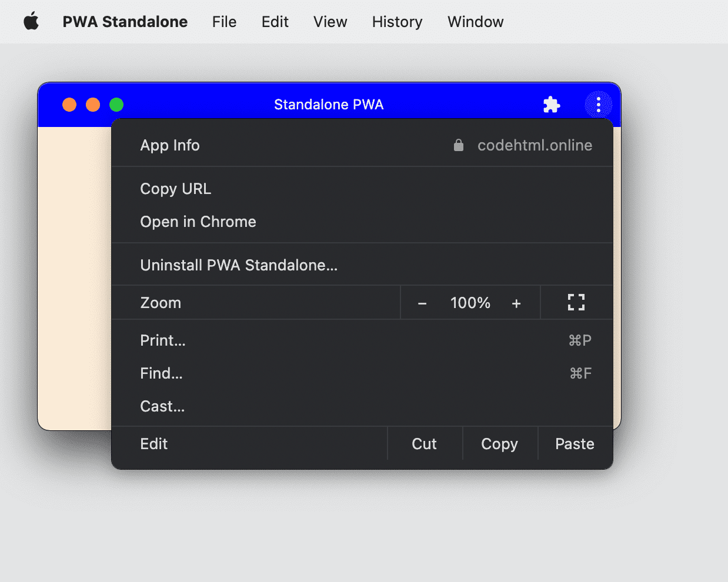Image resolution: width=728 pixels, height=582 pixels.
Task: Enter full screen using the fullscreen icon
Action: click(x=576, y=302)
